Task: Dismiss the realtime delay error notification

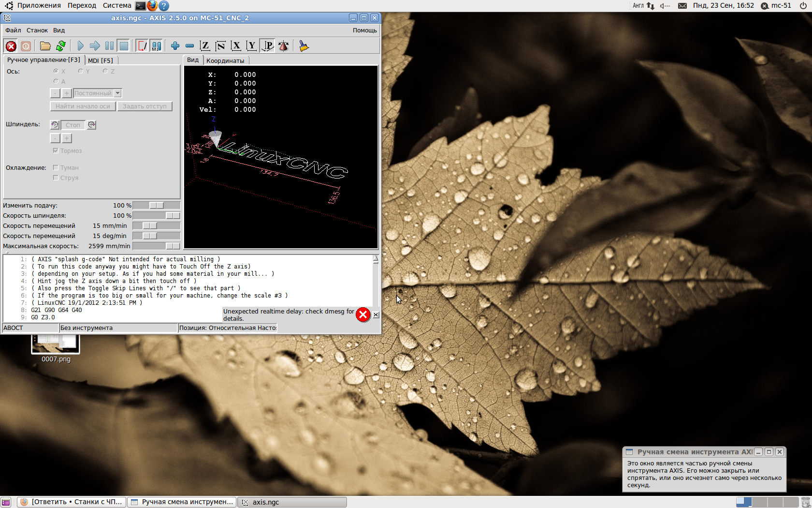Action: coord(376,315)
